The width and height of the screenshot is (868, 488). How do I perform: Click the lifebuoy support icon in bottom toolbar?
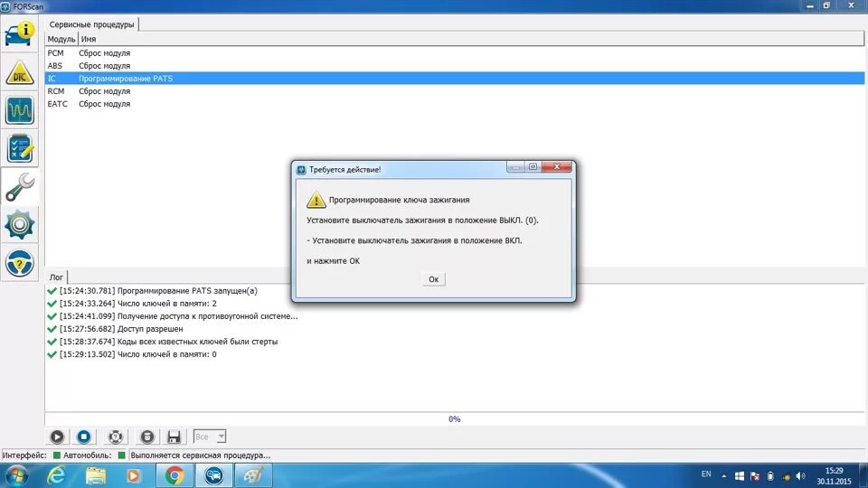point(115,436)
